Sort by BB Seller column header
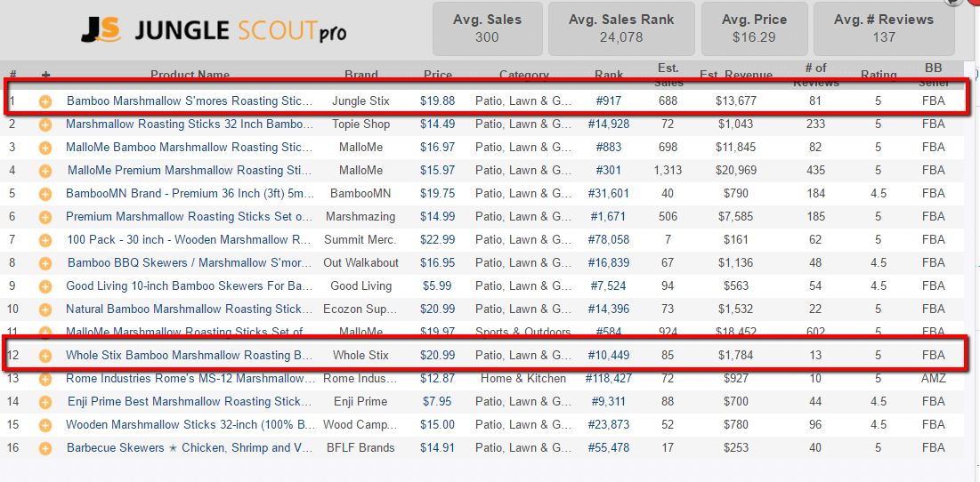 coord(933,75)
